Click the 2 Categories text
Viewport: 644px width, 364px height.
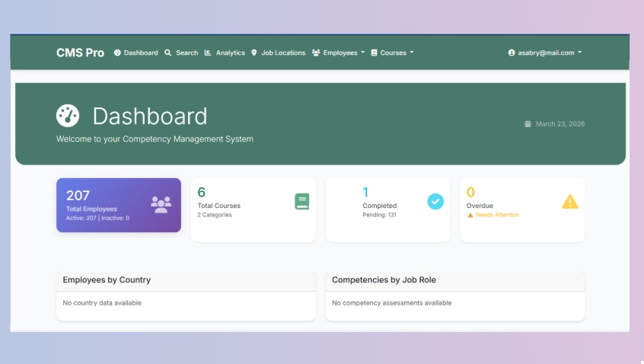(x=215, y=215)
